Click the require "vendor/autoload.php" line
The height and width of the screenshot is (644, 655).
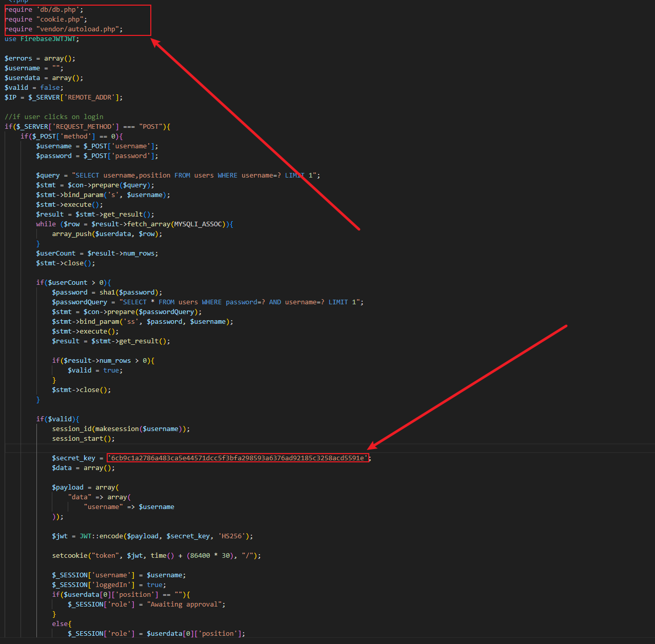coord(64,29)
